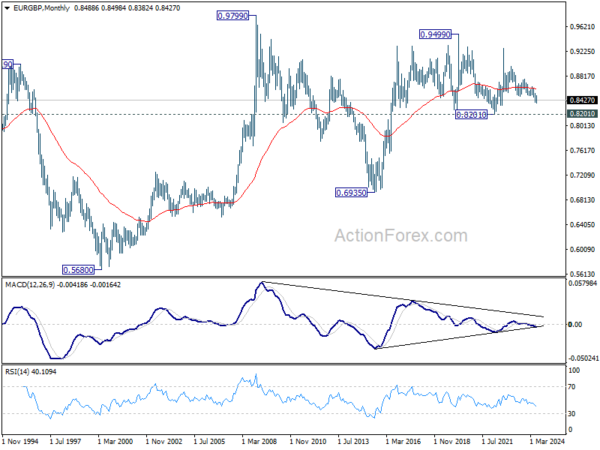
Task: Click the 0.94990 peak price label
Action: pyautogui.click(x=435, y=34)
